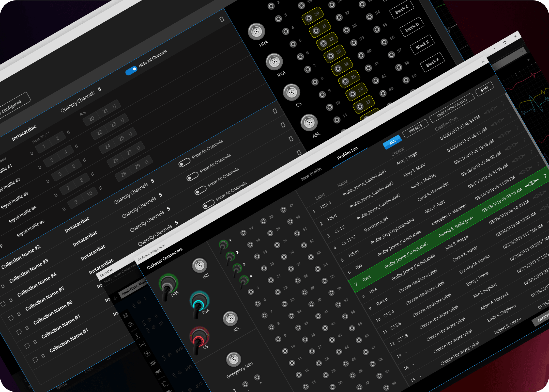Screen dimensions: 549x392
Task: Select the ABL connector in Catheter Connectors
Action: point(230,319)
